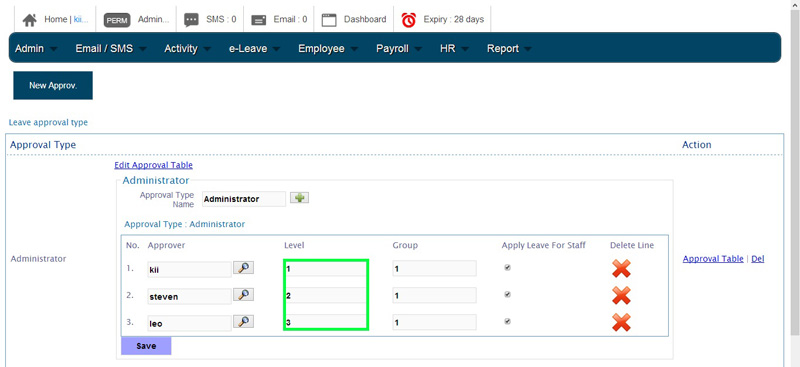Click the SMS : 0 counter
Viewport: 800px width, 367px height.
pos(221,19)
